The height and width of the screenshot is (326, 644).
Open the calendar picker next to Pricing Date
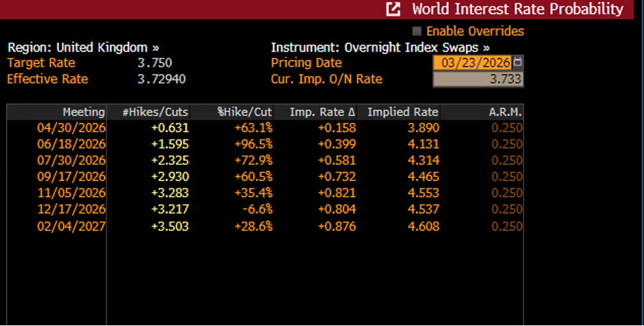tap(518, 63)
